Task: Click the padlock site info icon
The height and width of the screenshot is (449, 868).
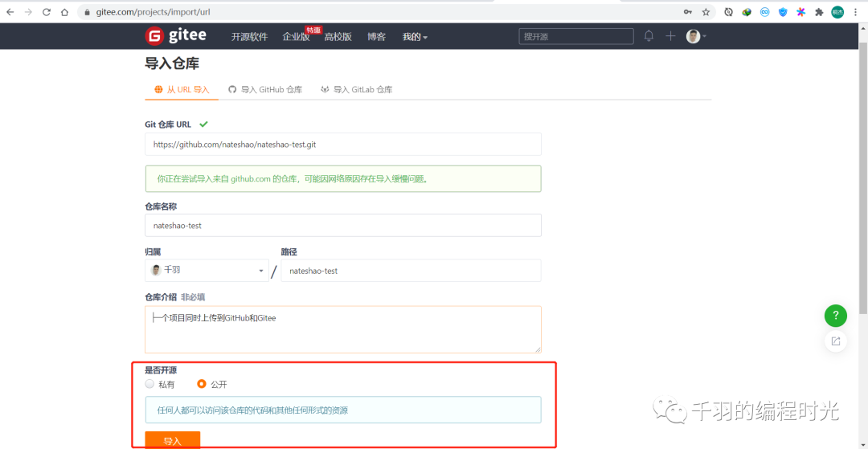Action: point(87,11)
